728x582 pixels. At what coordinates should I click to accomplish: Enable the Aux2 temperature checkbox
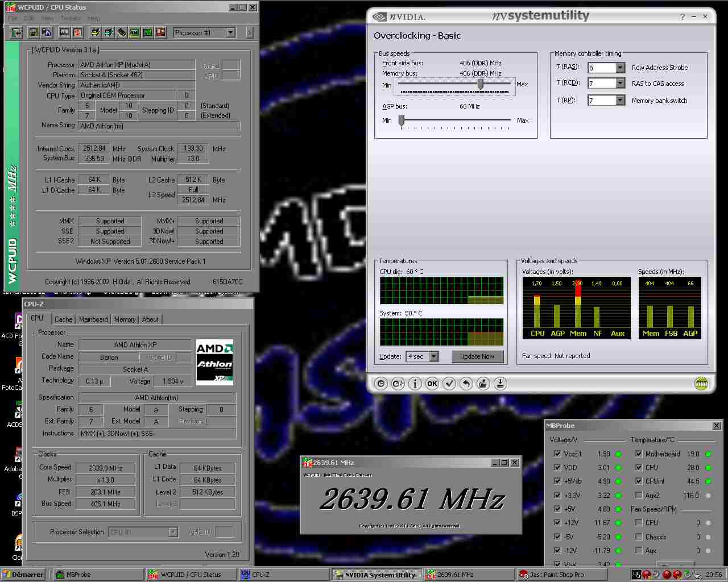(639, 495)
